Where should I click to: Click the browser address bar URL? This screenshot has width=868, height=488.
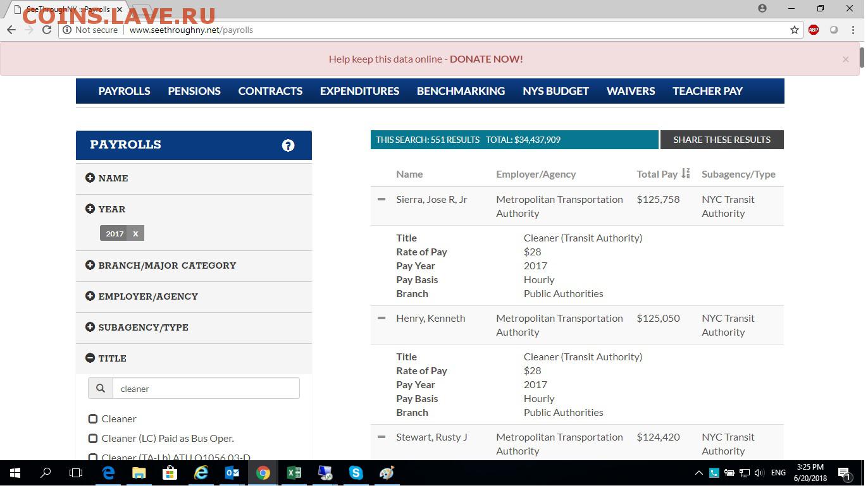tap(191, 30)
